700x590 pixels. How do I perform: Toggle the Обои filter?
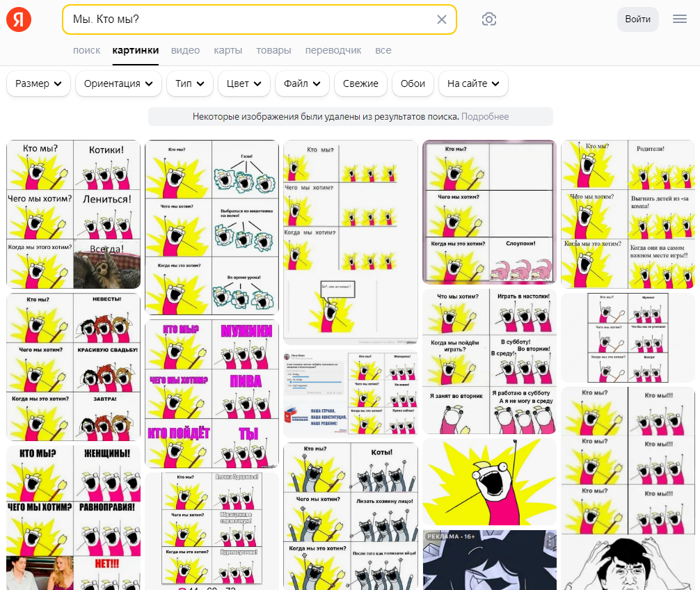[x=413, y=83]
